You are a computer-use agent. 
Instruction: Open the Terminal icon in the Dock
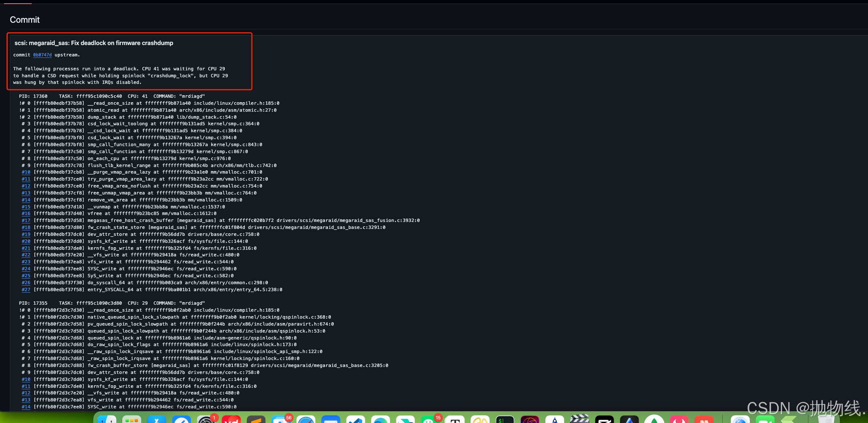pyautogui.click(x=505, y=420)
